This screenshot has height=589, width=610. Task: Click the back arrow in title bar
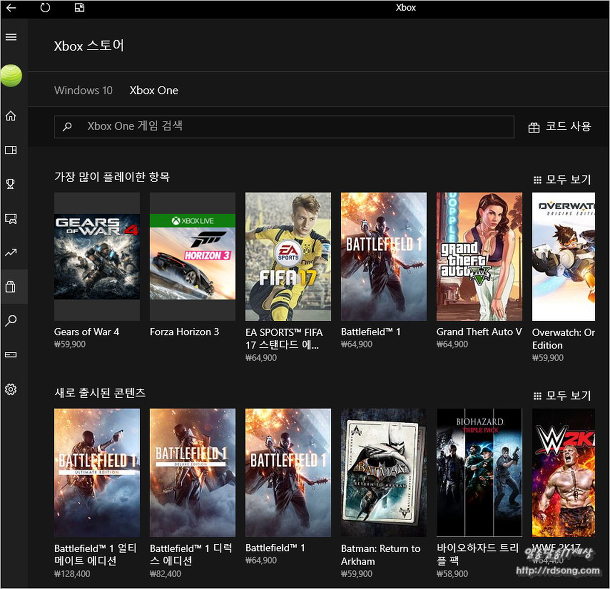coord(11,8)
